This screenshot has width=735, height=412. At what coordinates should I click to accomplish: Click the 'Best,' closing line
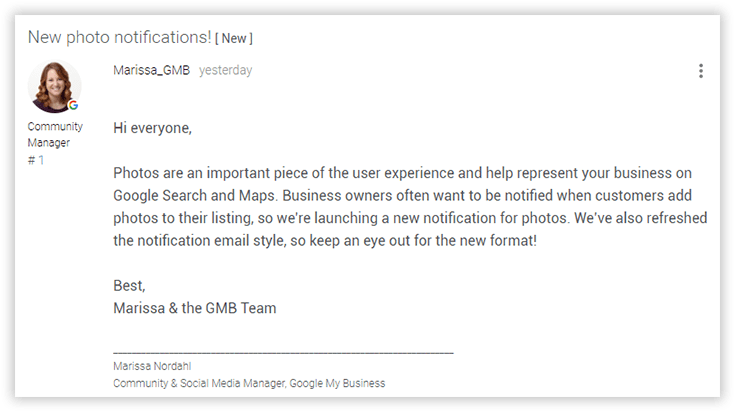tap(129, 285)
